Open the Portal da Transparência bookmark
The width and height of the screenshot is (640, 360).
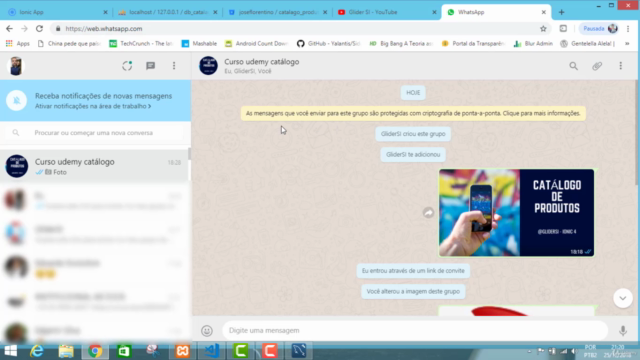point(473,44)
